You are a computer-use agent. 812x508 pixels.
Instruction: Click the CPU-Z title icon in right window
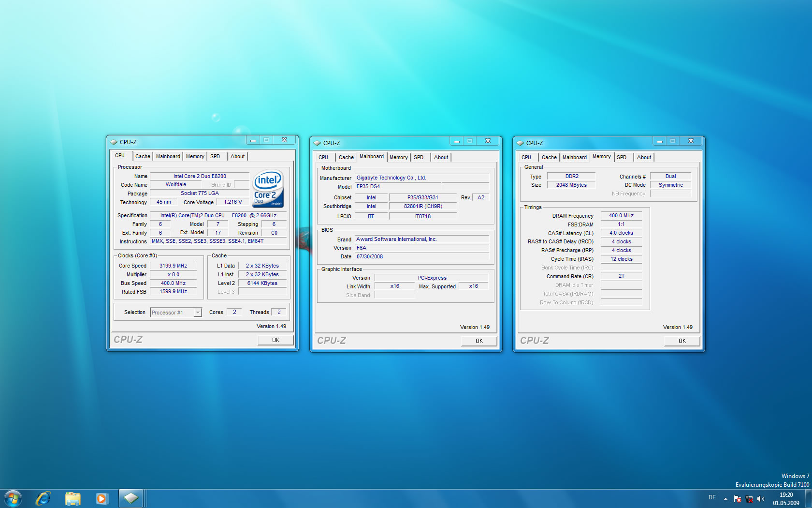point(520,143)
